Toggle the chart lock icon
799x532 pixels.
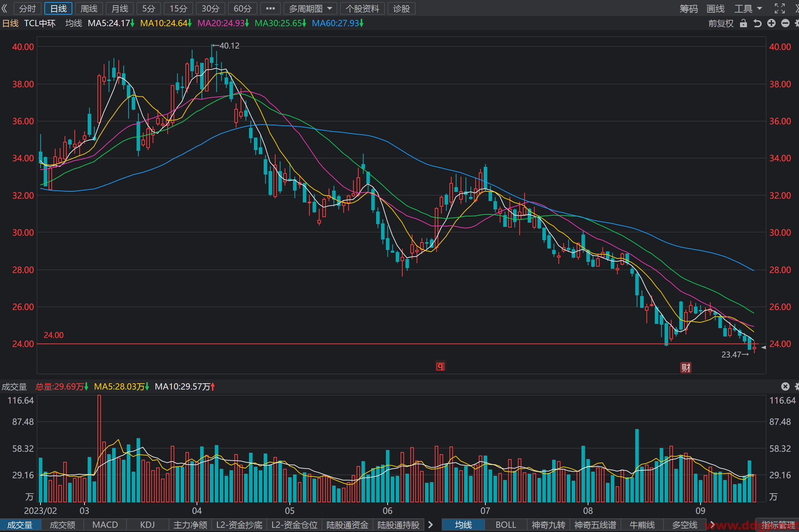[743, 23]
